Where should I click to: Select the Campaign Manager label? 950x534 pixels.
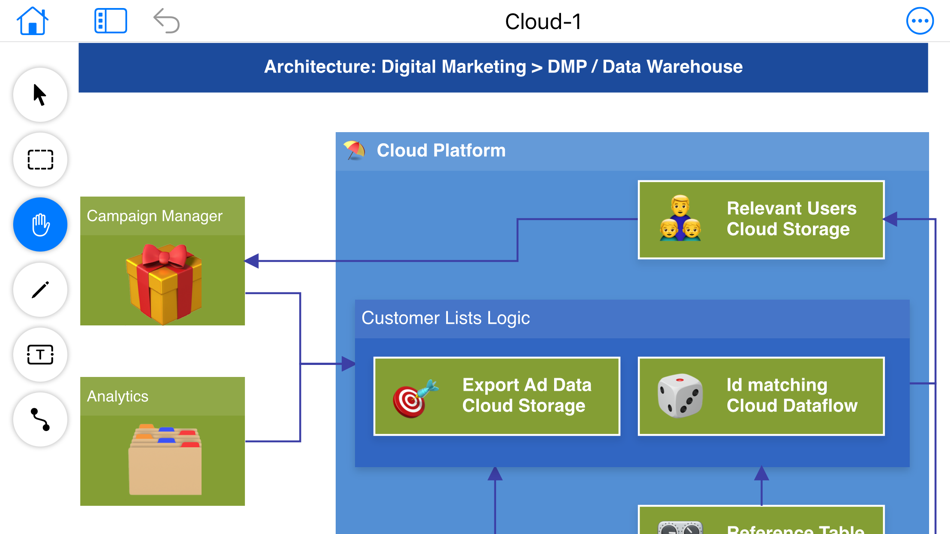154,216
